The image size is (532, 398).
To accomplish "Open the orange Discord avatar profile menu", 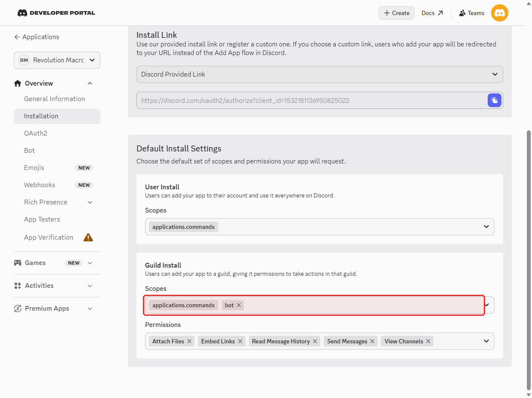I will (500, 13).
